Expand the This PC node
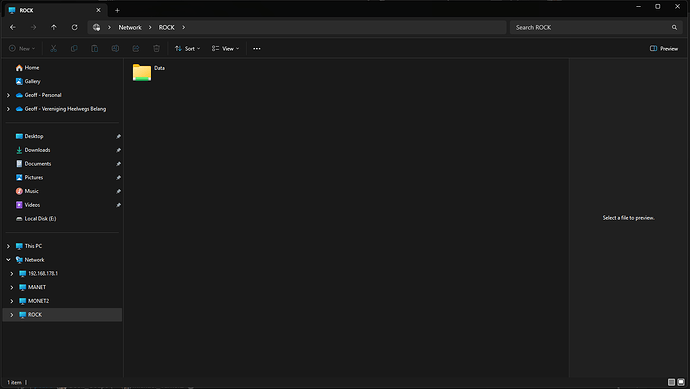This screenshot has height=389, width=690. pos(8,246)
